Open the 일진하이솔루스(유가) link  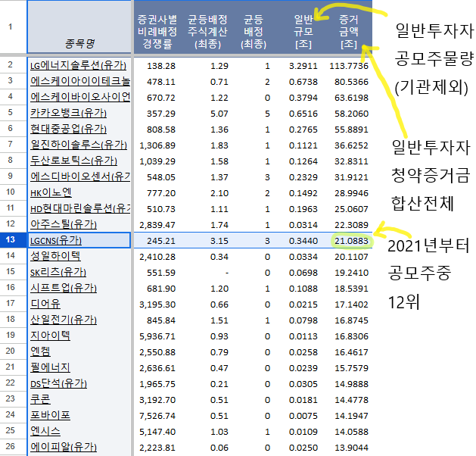pos(78,145)
